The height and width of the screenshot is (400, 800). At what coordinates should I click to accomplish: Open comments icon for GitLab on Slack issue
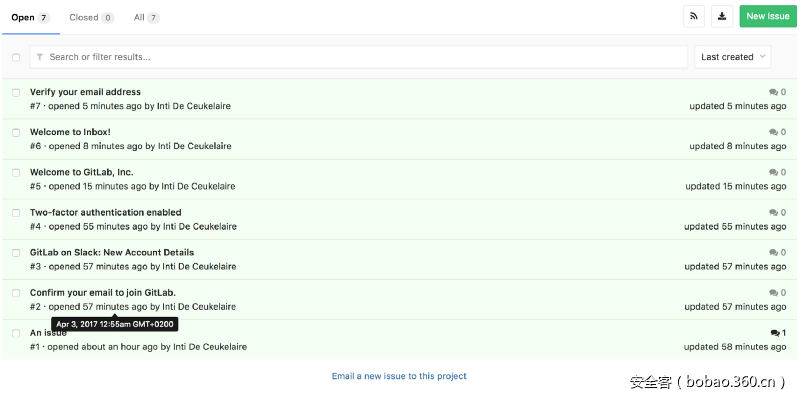(x=773, y=253)
